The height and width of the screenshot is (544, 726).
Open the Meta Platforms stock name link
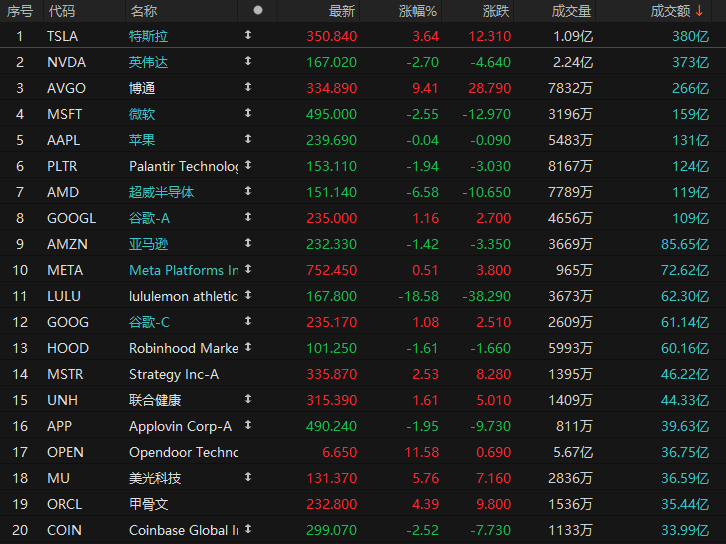coord(183,270)
